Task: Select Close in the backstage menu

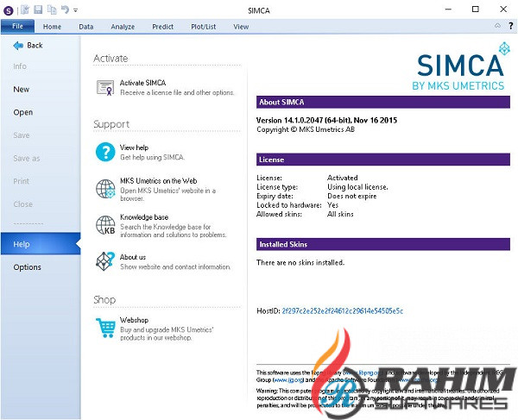Action: (22, 204)
